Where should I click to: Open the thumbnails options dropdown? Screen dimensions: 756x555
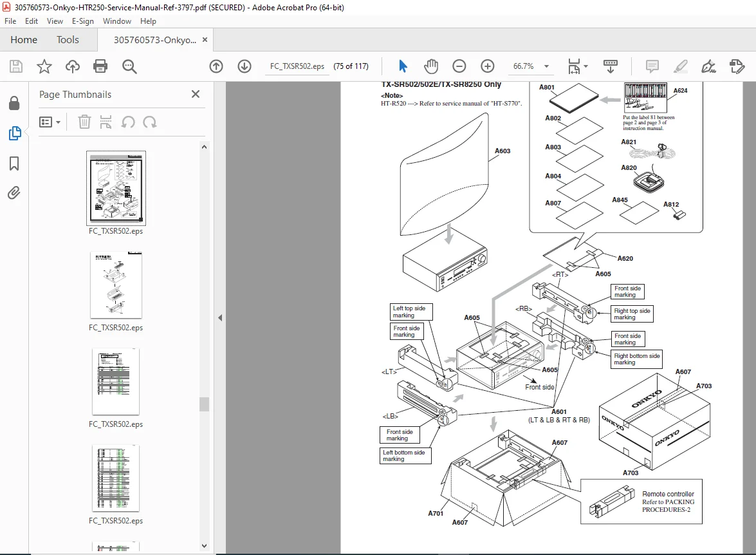tap(50, 122)
